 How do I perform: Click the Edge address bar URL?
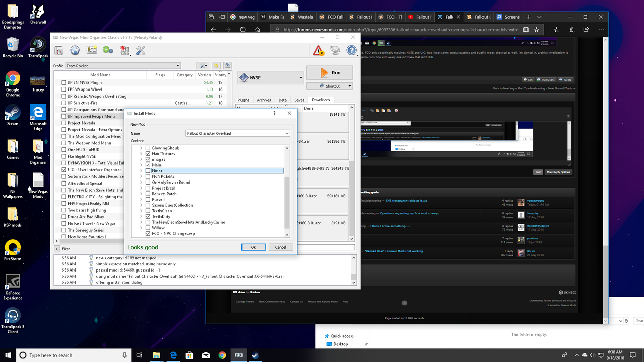(400, 30)
